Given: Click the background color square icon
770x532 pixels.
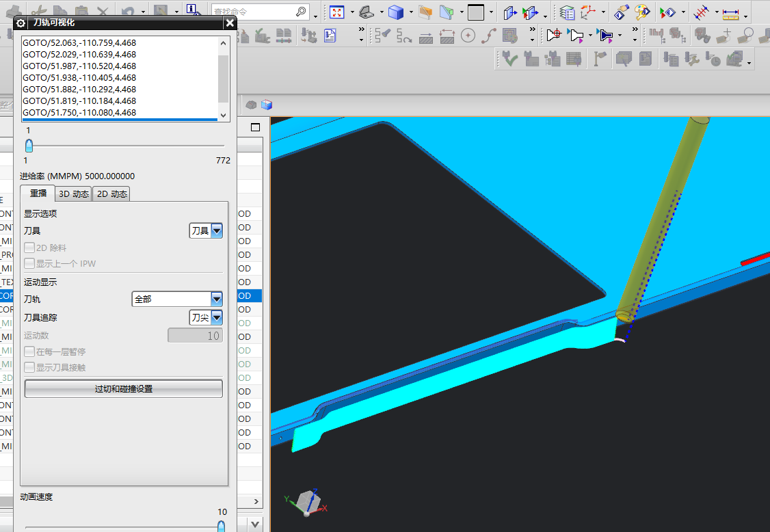Looking at the screenshot, I should (476, 12).
